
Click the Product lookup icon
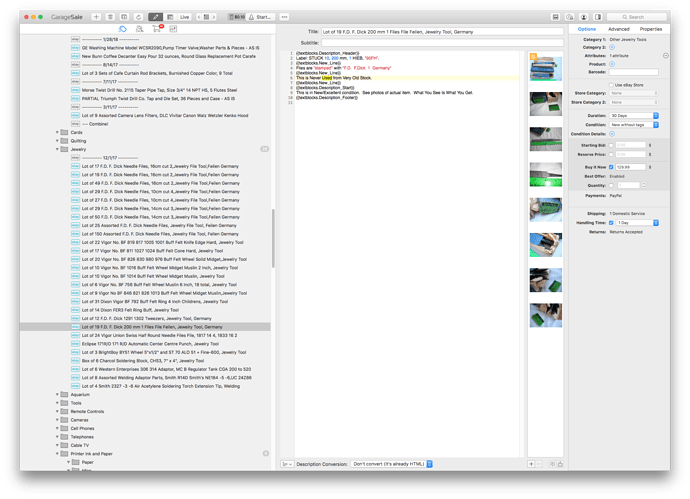612,64
